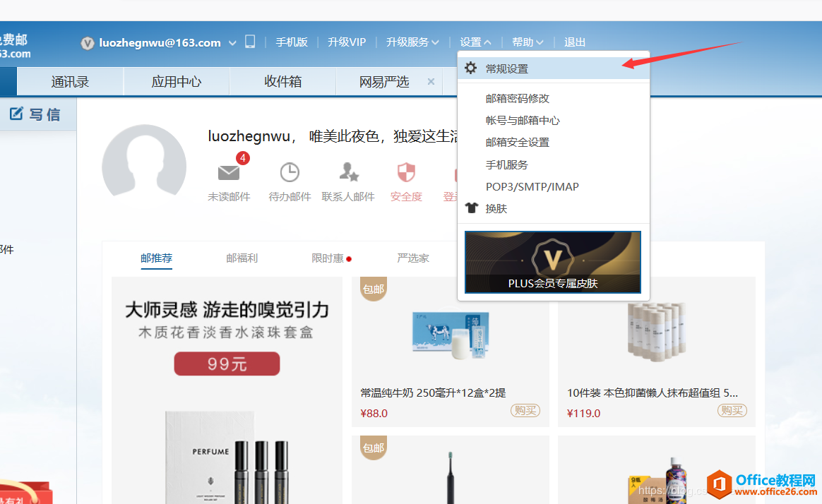This screenshot has height=504, width=822.
Task: Click the gear icon for general settings
Action: [471, 68]
